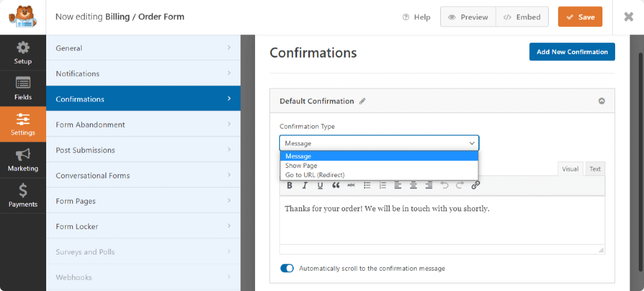
Task: Insert a bulleted list
Action: tap(367, 185)
